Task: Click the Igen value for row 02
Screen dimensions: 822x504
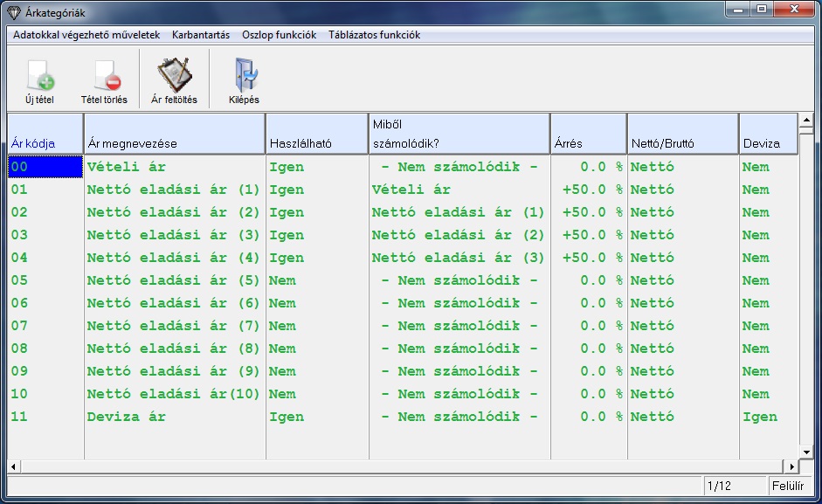Action: click(287, 212)
